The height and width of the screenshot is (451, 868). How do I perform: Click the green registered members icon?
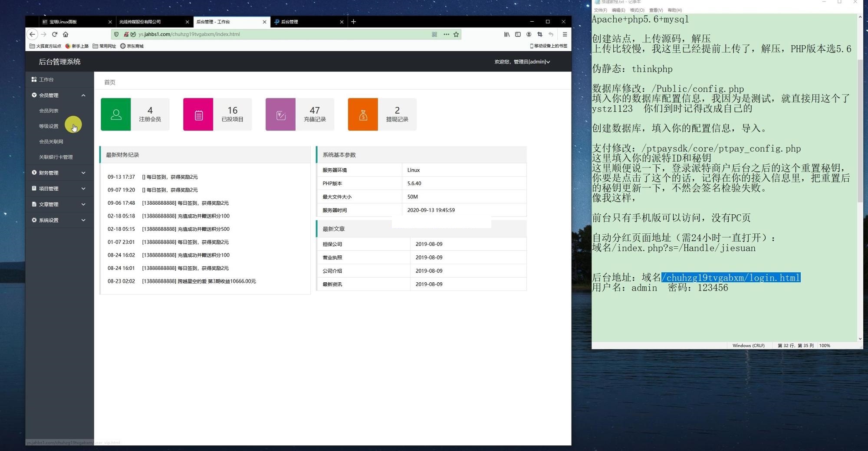116,114
